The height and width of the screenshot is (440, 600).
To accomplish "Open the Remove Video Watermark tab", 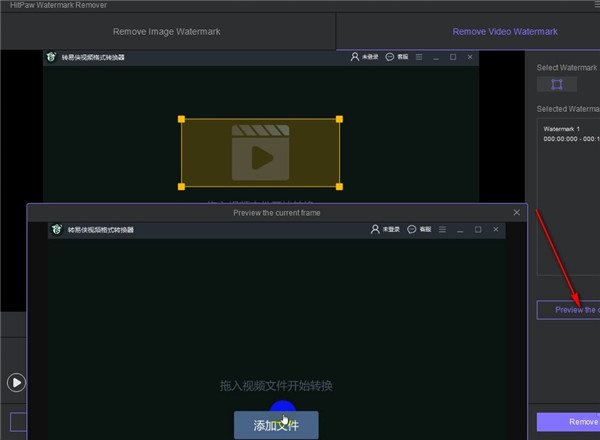I will click(x=505, y=32).
